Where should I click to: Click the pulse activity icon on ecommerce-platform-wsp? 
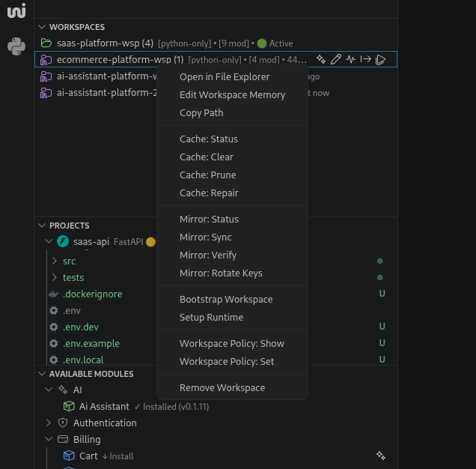tap(351, 59)
